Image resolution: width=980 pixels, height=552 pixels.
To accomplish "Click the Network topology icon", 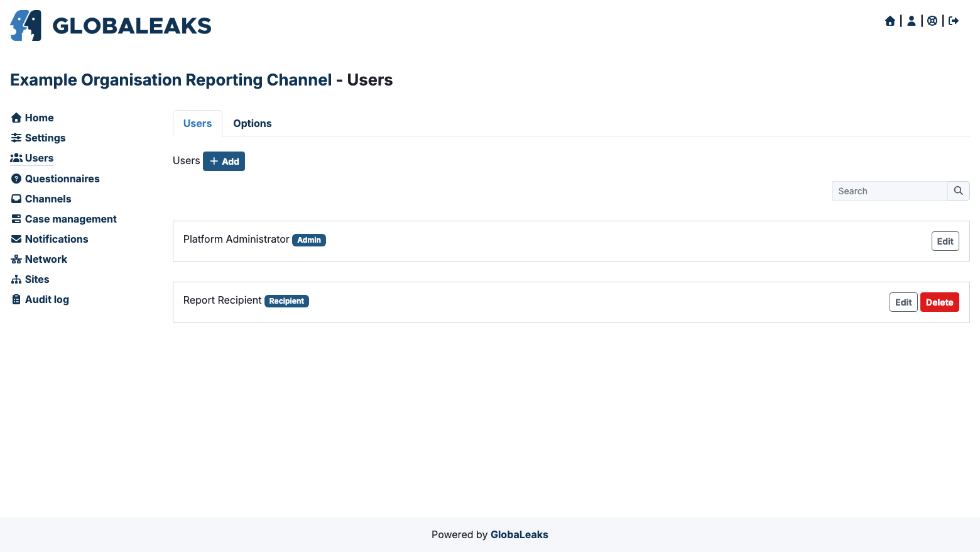I will 16,259.
